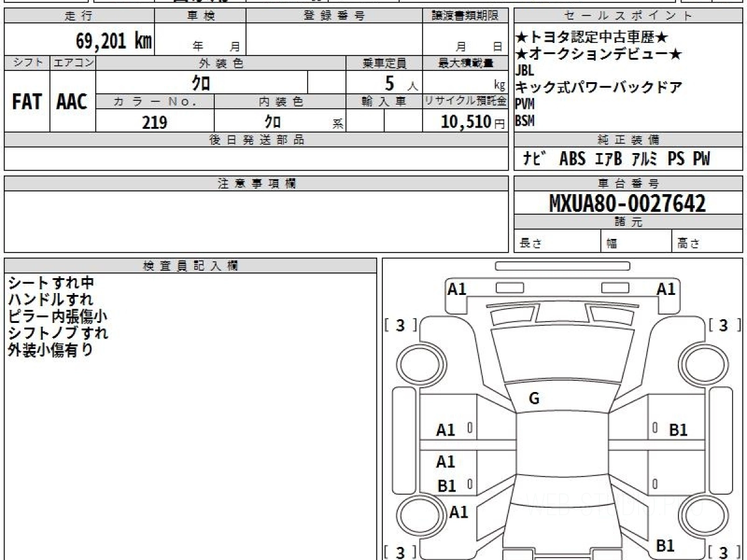
Task: Click the inspector note シートすれ中
Action: 51,283
